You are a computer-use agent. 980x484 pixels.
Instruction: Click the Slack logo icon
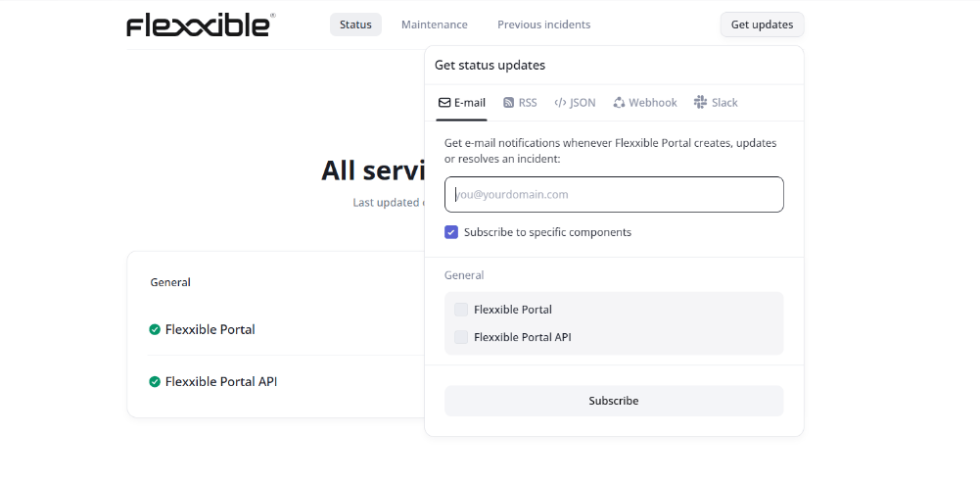pos(700,102)
